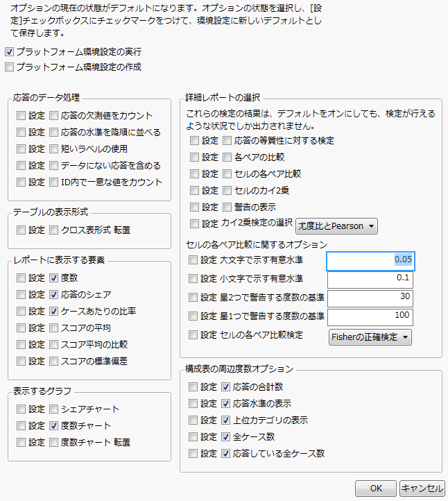Uncheck プラットフォーム環境設定の実行 checkbox
This screenshot has width=448, height=501.
[x=9, y=52]
